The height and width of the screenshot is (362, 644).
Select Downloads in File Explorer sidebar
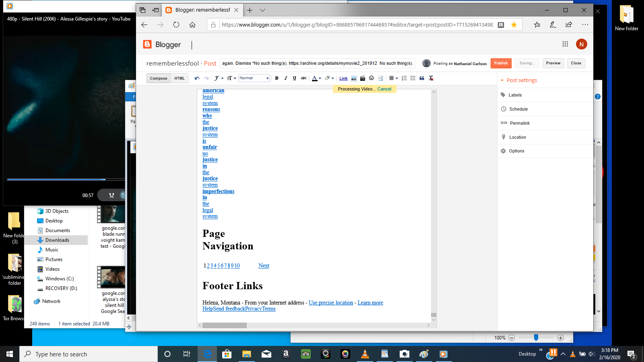pyautogui.click(x=56, y=240)
